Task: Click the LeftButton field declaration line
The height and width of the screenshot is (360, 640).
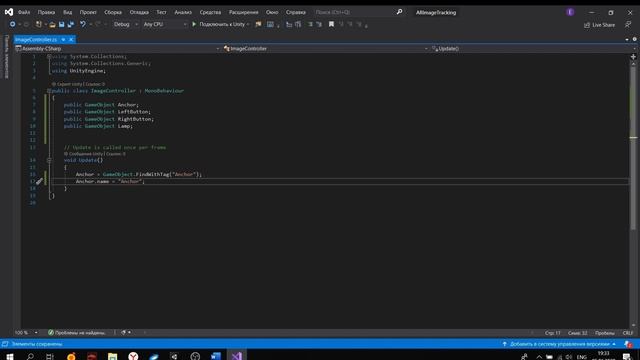Action: (x=107, y=112)
